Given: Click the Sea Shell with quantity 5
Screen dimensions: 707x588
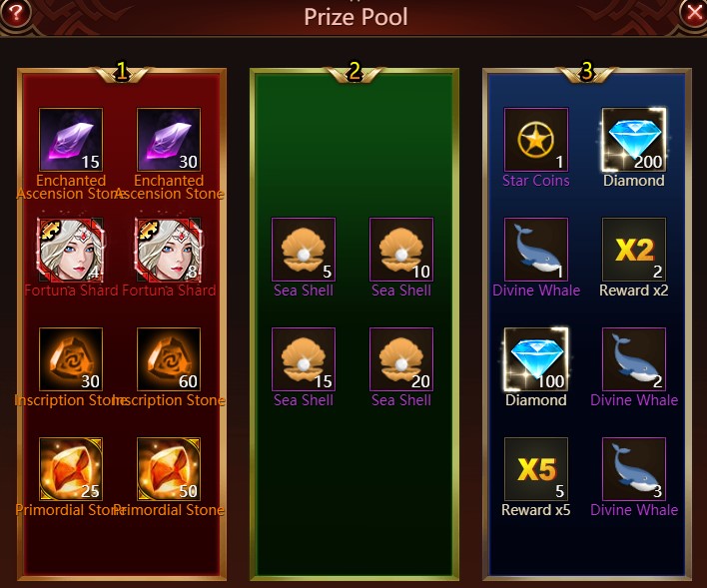Looking at the screenshot, I should [x=304, y=250].
